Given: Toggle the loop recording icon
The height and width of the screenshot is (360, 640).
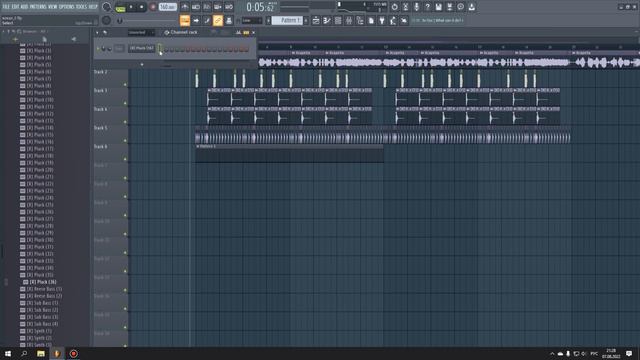Looking at the screenshot, I should (x=229, y=7).
